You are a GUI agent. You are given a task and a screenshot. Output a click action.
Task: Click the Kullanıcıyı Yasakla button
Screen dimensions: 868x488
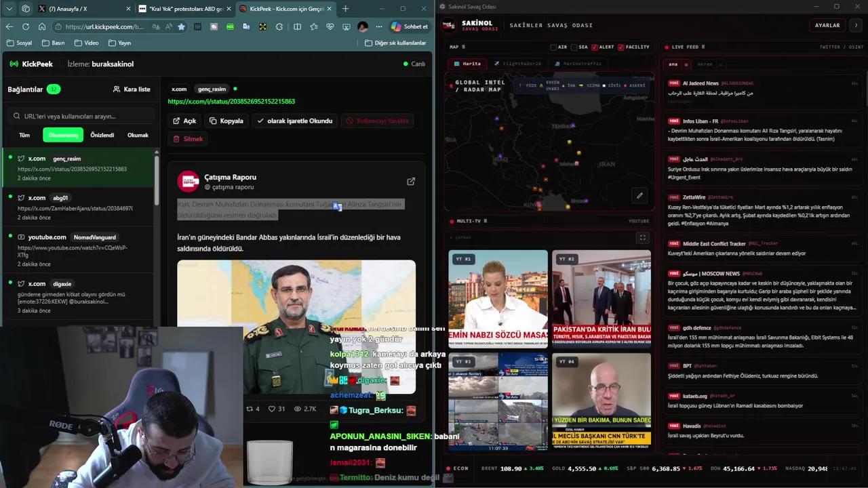(377, 121)
